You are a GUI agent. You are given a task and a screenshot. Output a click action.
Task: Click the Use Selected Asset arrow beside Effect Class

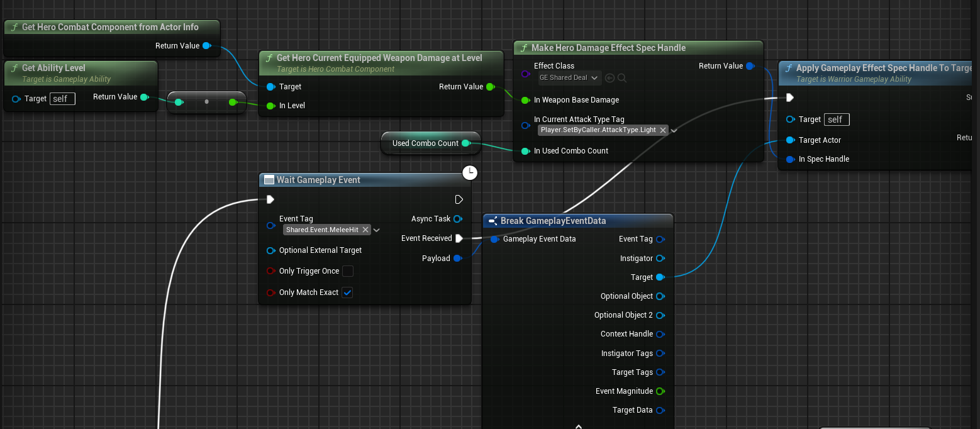610,78
